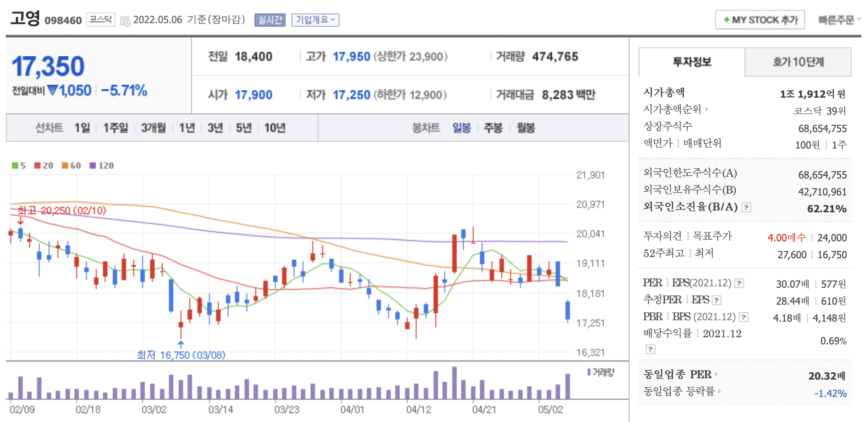This screenshot has width=868, height=422.
Task: Select the 일봉 candle chart
Action: click(x=462, y=128)
